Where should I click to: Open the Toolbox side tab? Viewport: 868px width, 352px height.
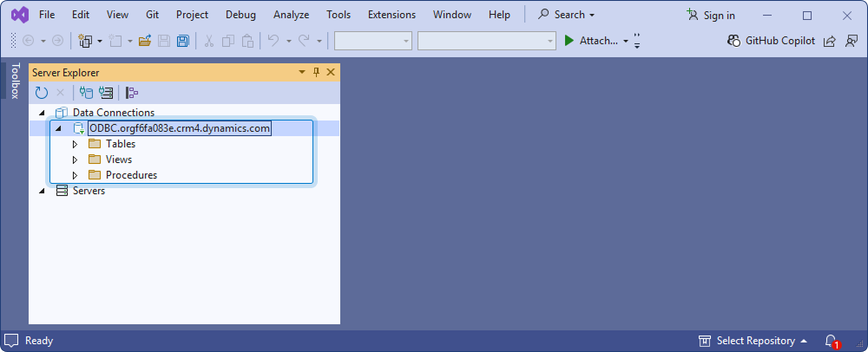pyautogui.click(x=15, y=81)
